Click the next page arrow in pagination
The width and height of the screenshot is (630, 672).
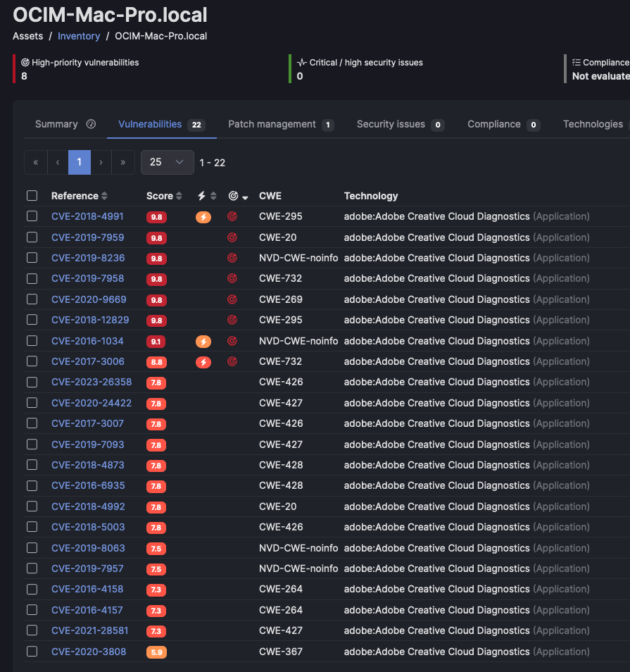pyautogui.click(x=101, y=162)
